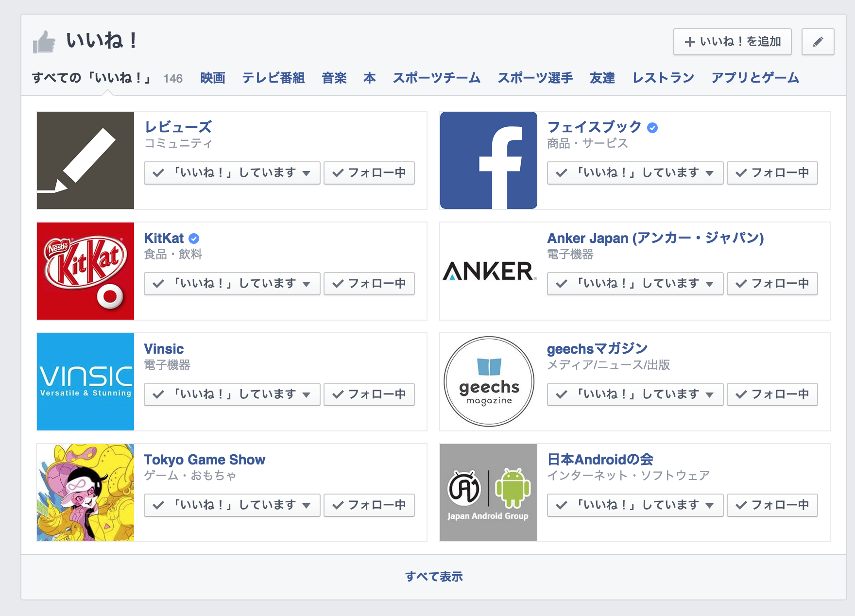Switch to the レストラン tab
Screen dimensions: 855x616
coord(663,78)
